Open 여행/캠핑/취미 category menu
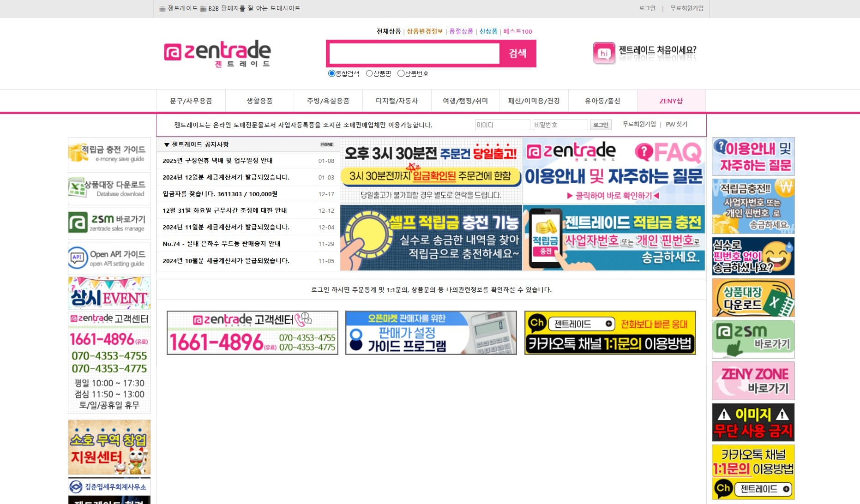 [465, 101]
